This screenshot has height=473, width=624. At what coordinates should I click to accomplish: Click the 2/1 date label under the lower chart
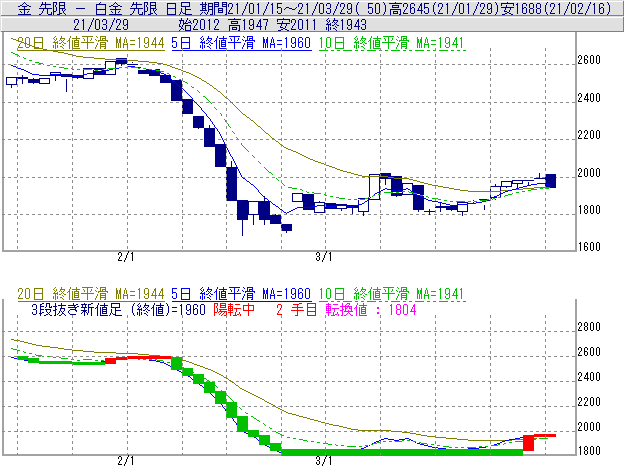point(126,461)
